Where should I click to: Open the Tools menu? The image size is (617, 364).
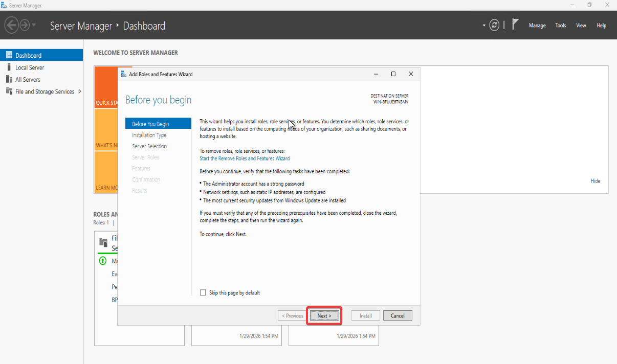point(561,26)
